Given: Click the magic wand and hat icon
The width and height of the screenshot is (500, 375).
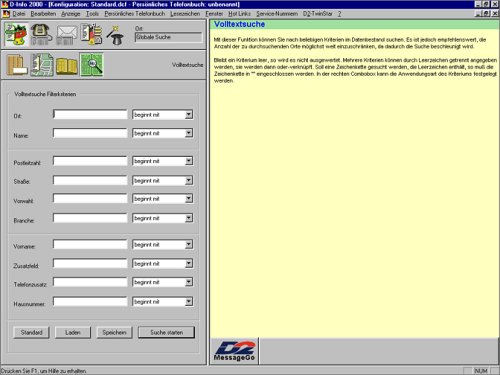Looking at the screenshot, I should [115, 35].
